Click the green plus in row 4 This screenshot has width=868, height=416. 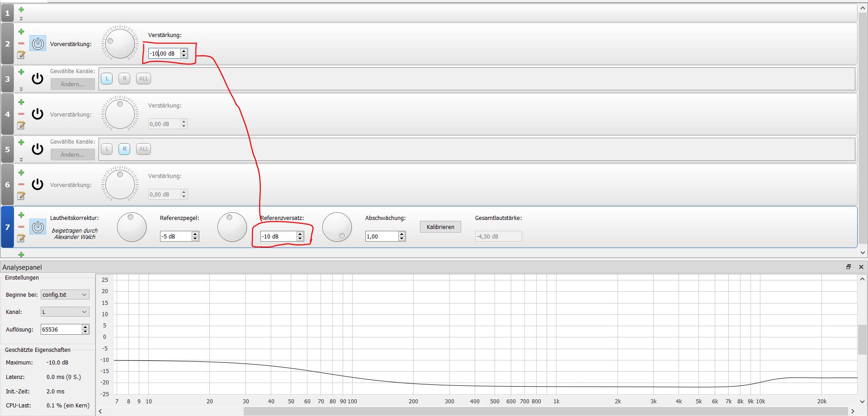tap(21, 102)
